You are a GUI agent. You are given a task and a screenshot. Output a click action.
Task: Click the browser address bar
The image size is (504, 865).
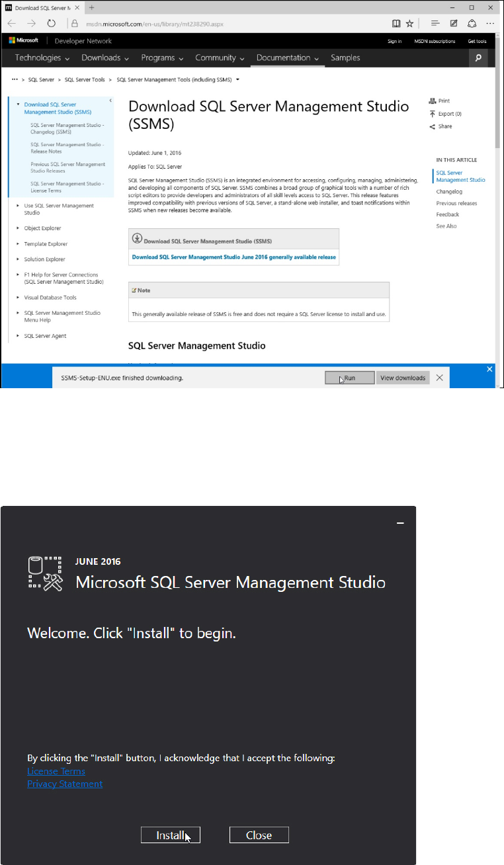[x=231, y=23]
